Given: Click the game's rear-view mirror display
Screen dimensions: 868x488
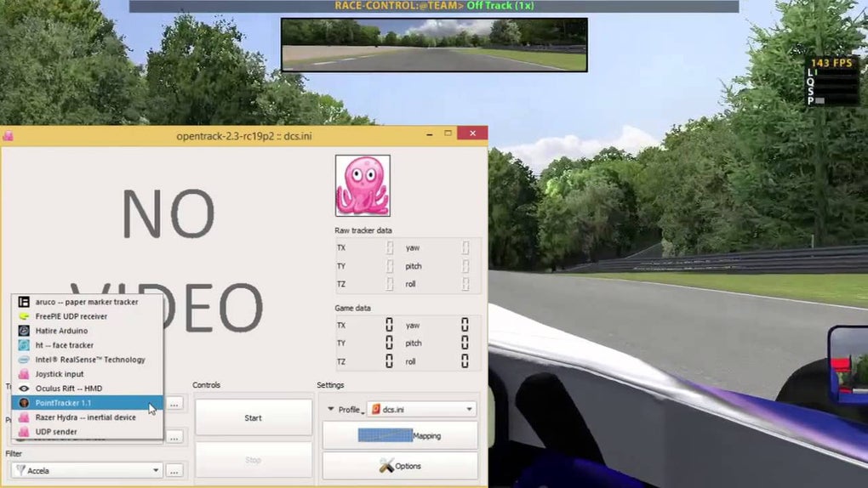Looking at the screenshot, I should (435, 45).
